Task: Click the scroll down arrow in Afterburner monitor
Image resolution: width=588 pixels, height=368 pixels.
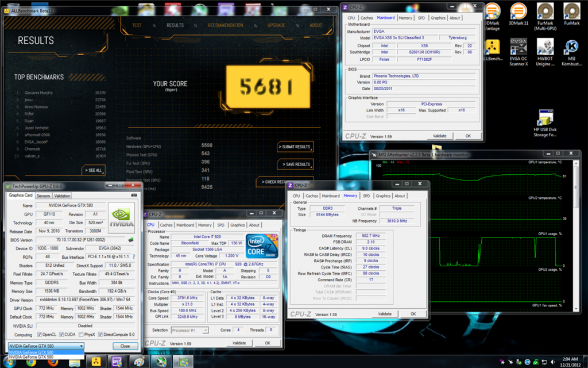Action: [x=577, y=309]
